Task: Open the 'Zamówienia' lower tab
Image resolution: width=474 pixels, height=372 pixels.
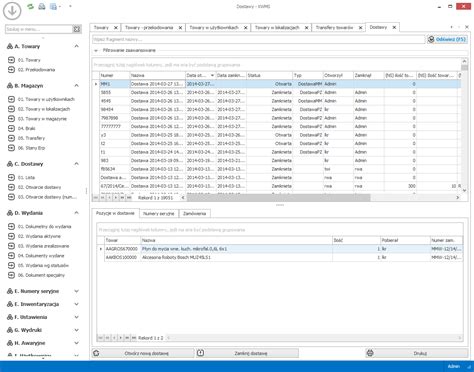Action: tap(195, 214)
